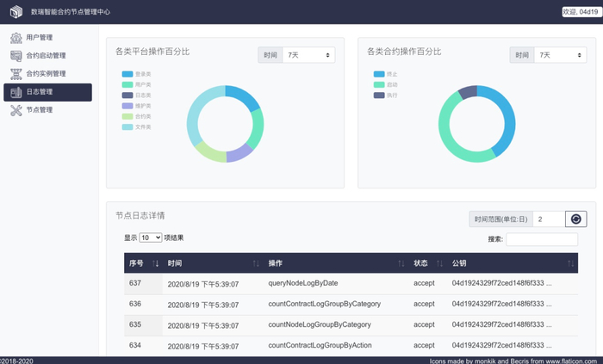The height and width of the screenshot is (364, 603).
Task: Open the 显示 10 项结果 page-size dropdown
Action: (151, 238)
